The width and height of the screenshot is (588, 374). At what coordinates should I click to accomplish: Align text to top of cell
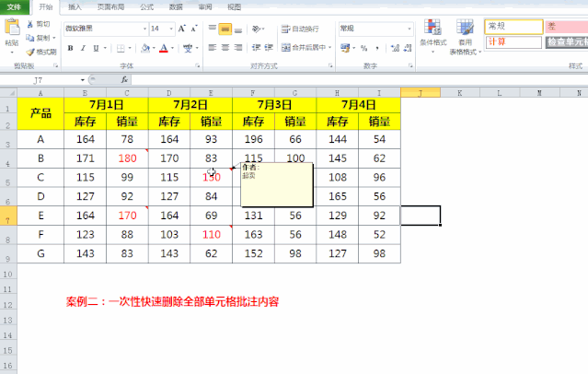point(213,29)
